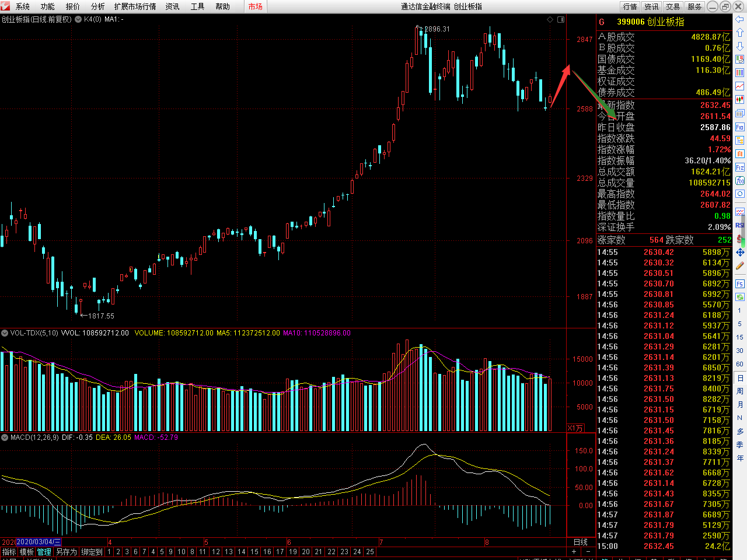
Task: Select the 60-minute period
Action: (739, 364)
